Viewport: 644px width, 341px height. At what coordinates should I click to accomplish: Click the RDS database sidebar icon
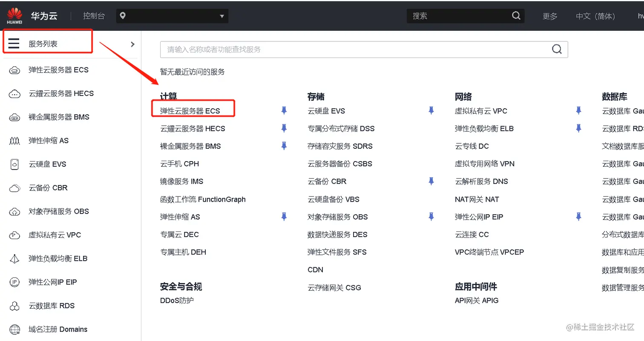point(14,306)
